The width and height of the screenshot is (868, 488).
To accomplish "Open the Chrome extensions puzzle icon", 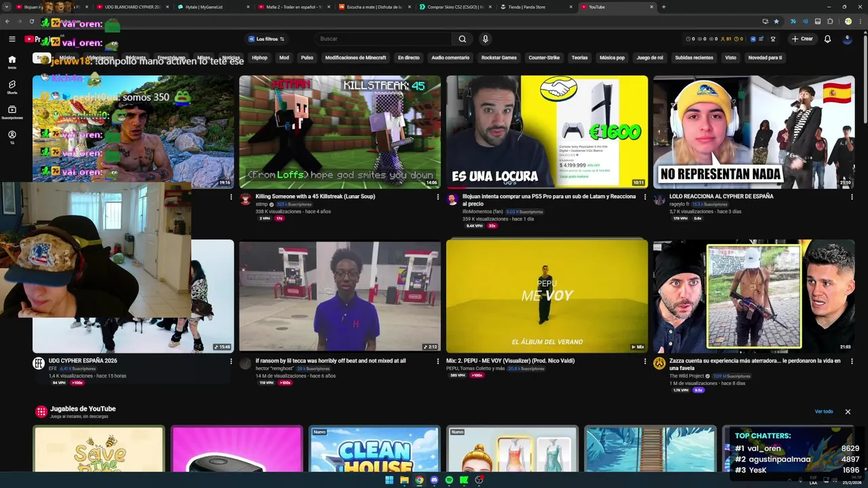I will click(830, 21).
